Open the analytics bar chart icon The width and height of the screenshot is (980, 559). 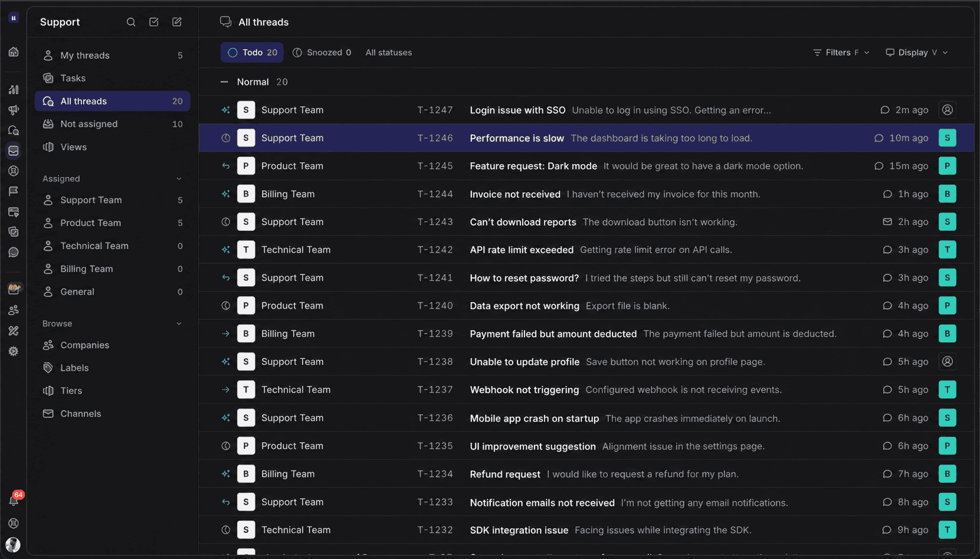coord(14,90)
